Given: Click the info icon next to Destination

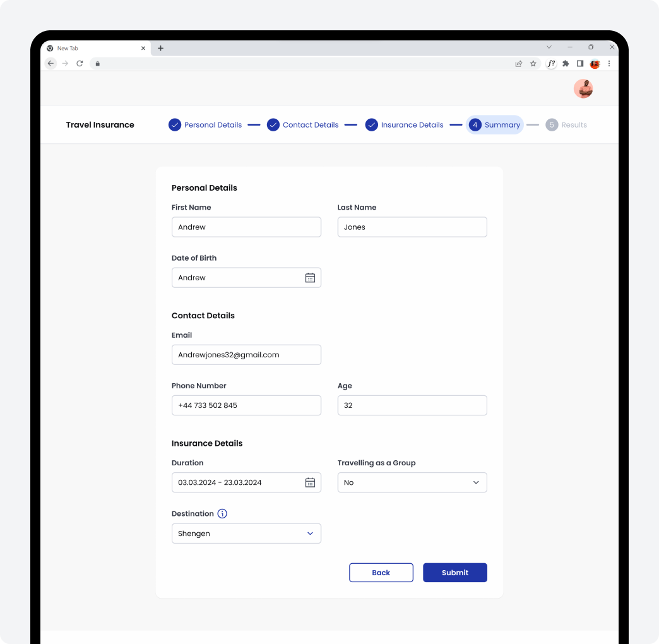Looking at the screenshot, I should [x=222, y=513].
